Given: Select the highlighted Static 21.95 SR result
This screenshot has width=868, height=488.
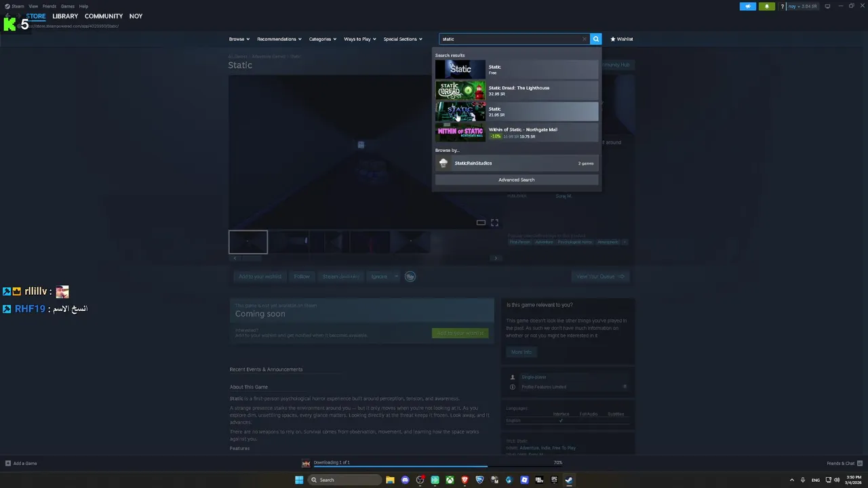Looking at the screenshot, I should click(x=517, y=111).
